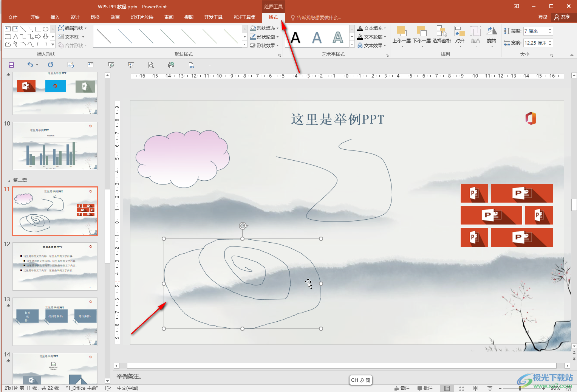Open the Edit Shape (编辑形状) dropdown
The width and height of the screenshot is (577, 392).
72,28
